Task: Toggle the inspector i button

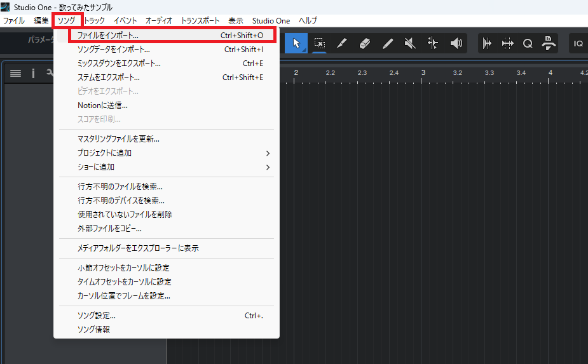Action: 33,74
